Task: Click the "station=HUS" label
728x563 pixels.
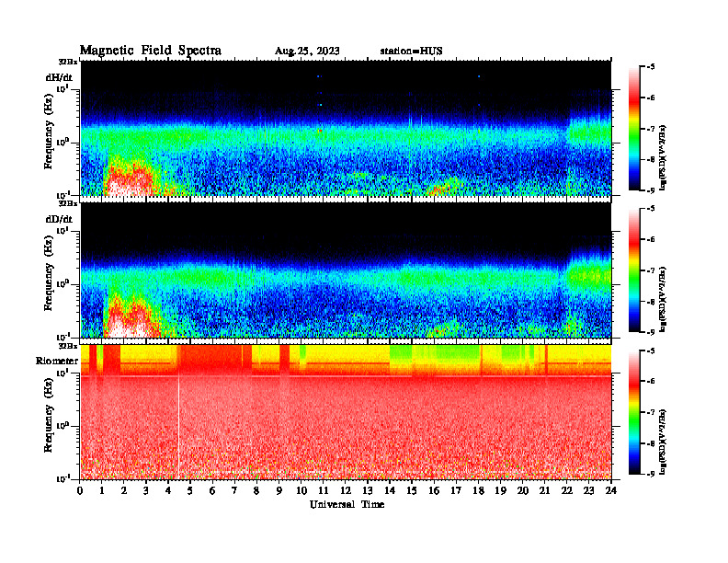Action: coord(411,52)
